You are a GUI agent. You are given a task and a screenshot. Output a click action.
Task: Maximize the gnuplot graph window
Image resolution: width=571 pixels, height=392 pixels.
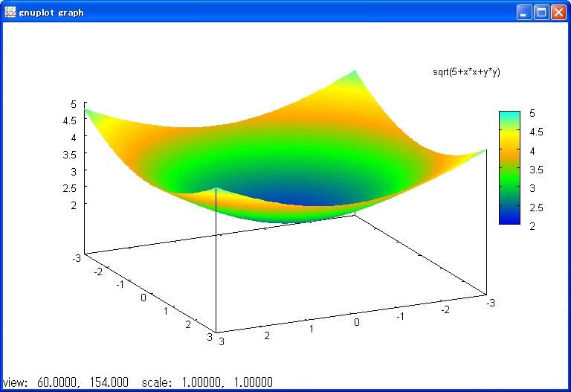coord(541,13)
